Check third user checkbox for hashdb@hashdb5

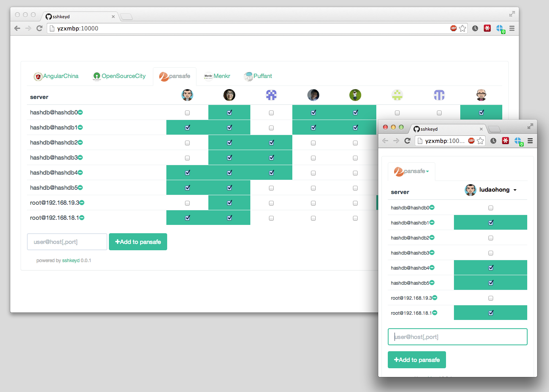tap(271, 188)
